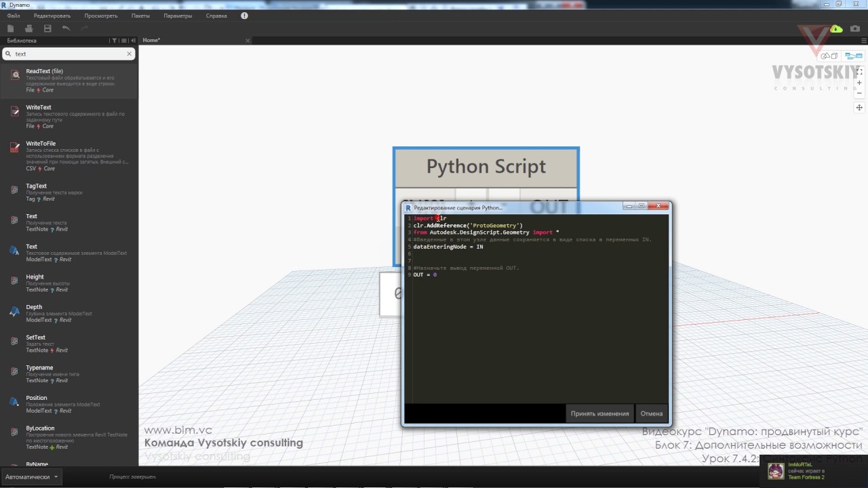
Task: Click the Save toolbar icon
Action: (47, 28)
